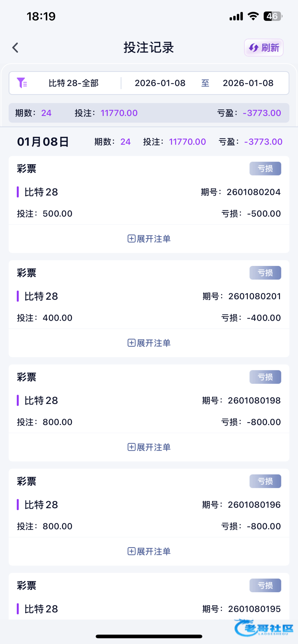Tap the 亏损 badge on issue 2601080201
298x644 pixels.
(x=265, y=273)
